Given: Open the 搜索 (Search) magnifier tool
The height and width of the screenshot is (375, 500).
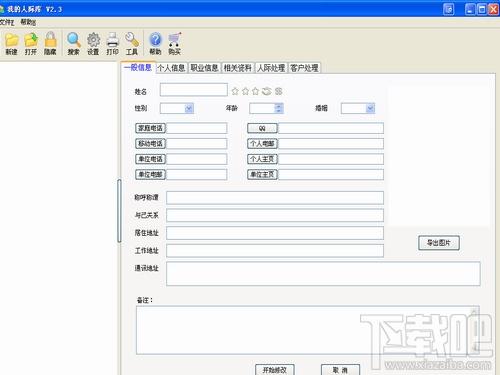Looking at the screenshot, I should (x=74, y=44).
